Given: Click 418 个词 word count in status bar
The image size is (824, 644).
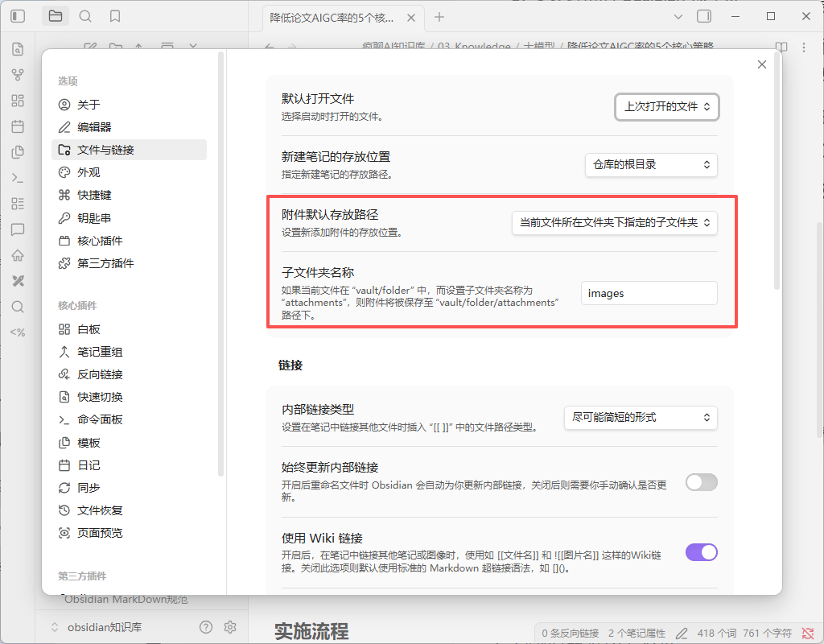Looking at the screenshot, I should (717, 633).
